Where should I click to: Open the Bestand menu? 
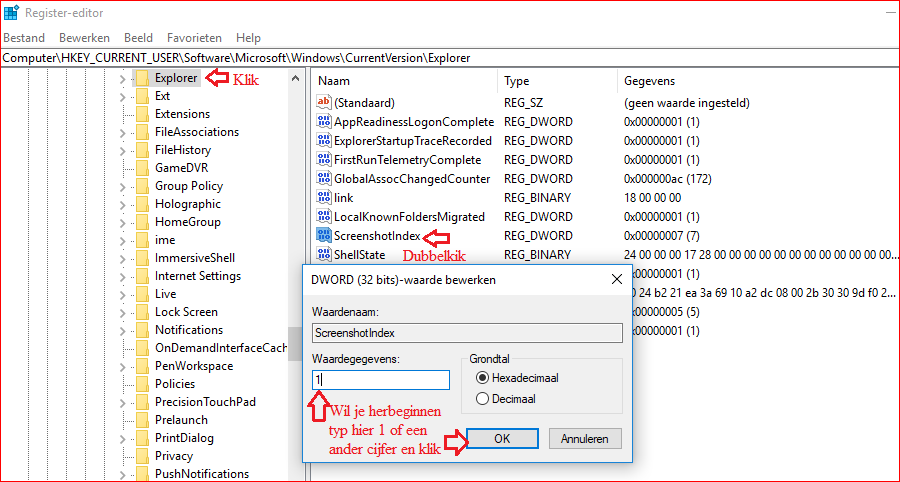point(24,38)
